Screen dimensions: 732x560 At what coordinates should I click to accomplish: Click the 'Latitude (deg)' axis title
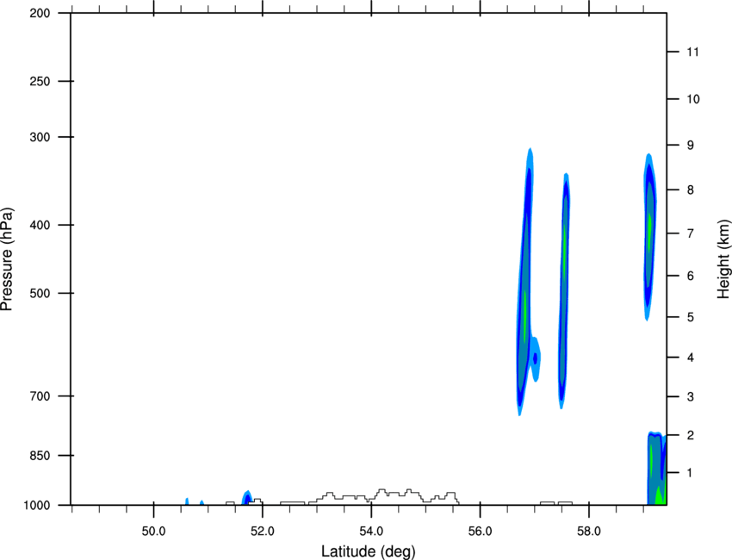tap(368, 551)
